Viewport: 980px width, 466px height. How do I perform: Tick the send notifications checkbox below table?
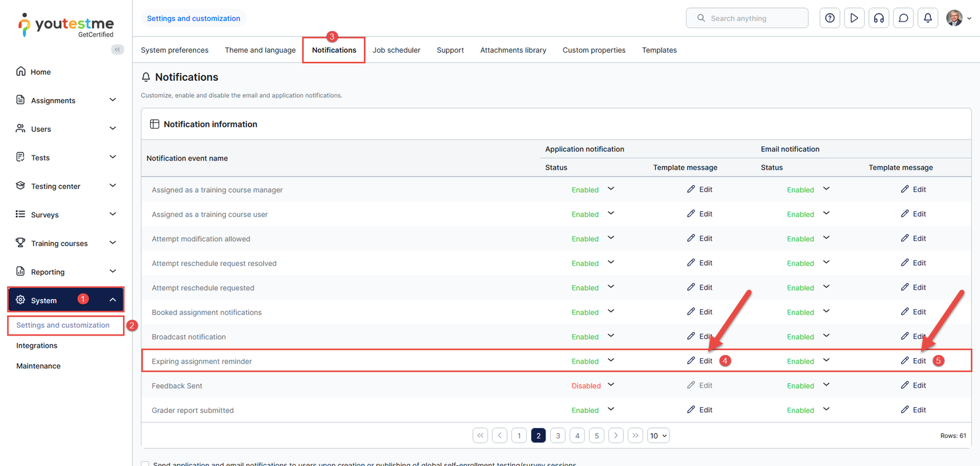point(145,464)
